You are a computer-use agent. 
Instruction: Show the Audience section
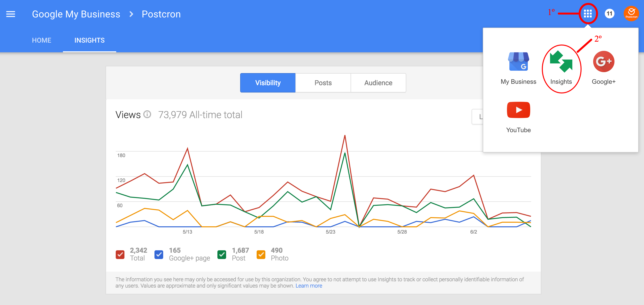[x=378, y=83]
